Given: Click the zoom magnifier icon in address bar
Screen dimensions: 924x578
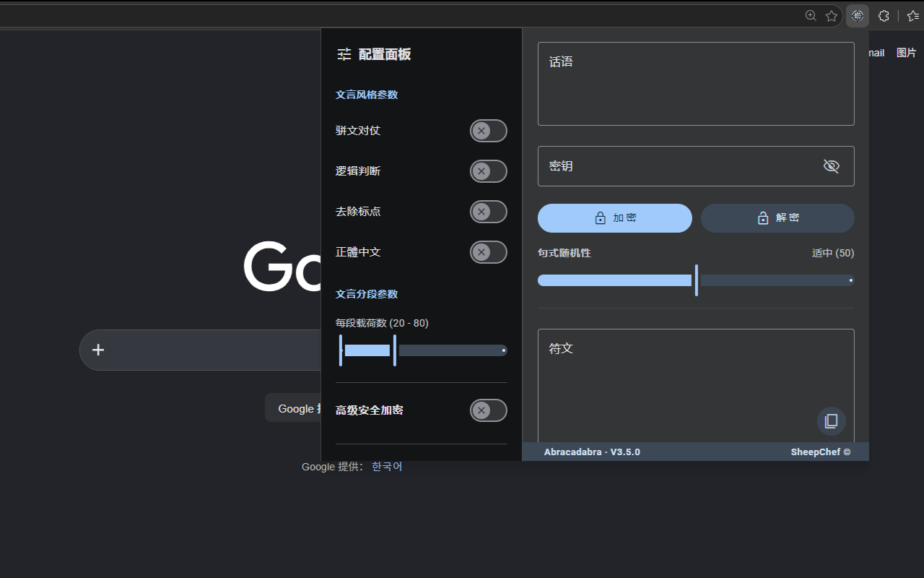Looking at the screenshot, I should point(811,16).
